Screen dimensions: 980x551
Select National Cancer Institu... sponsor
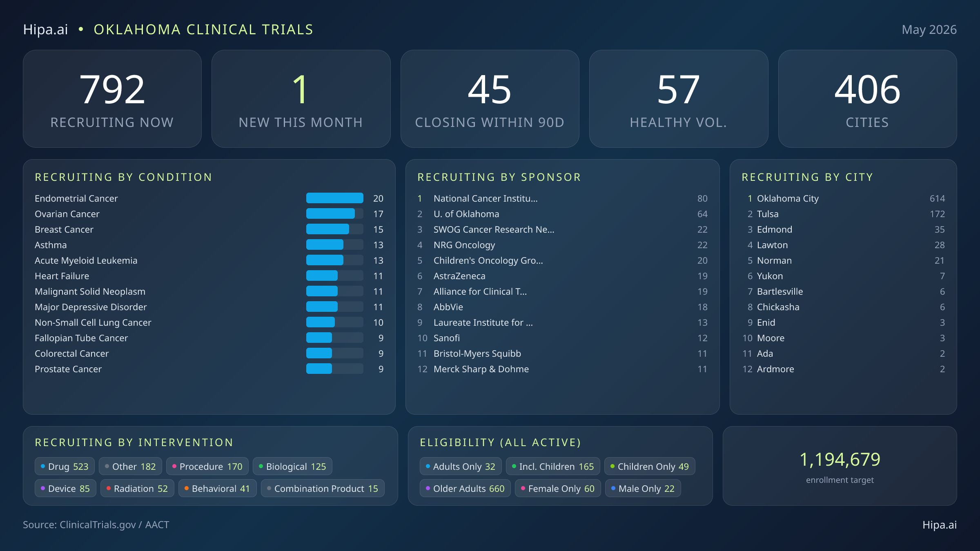click(x=562, y=198)
